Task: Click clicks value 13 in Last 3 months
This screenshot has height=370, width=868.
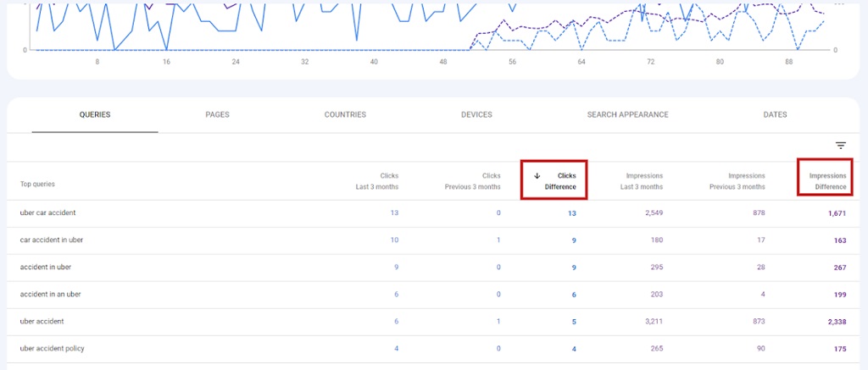Action: (394, 213)
